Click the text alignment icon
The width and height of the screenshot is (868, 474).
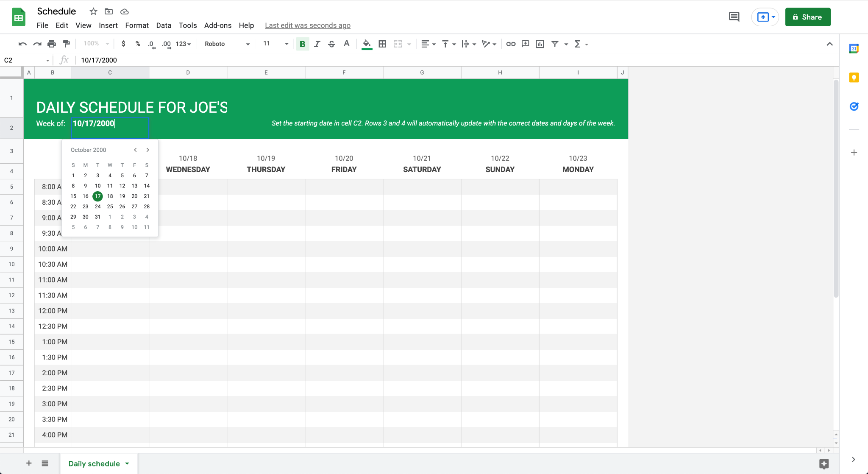click(425, 44)
